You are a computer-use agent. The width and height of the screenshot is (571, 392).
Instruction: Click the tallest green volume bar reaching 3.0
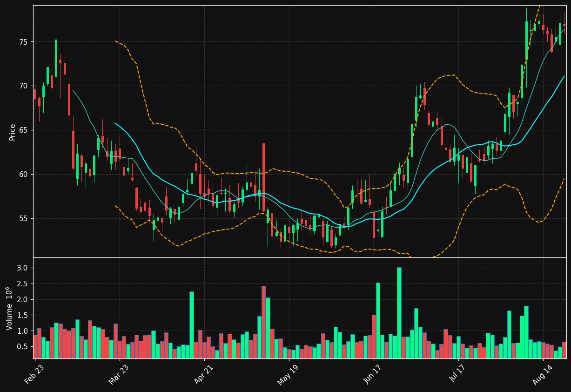(x=399, y=313)
